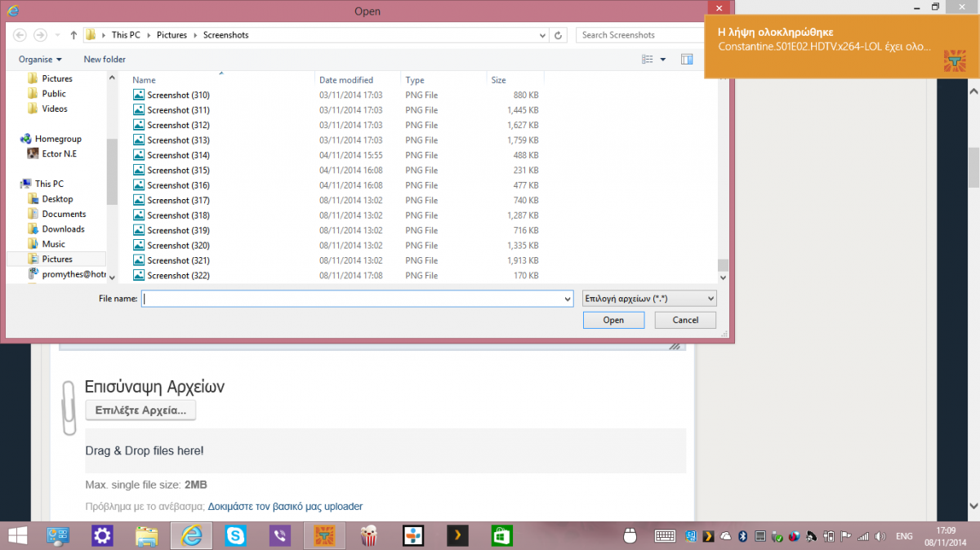Select Homegroup in the navigation pane
The width and height of the screenshot is (980, 550).
click(x=58, y=139)
